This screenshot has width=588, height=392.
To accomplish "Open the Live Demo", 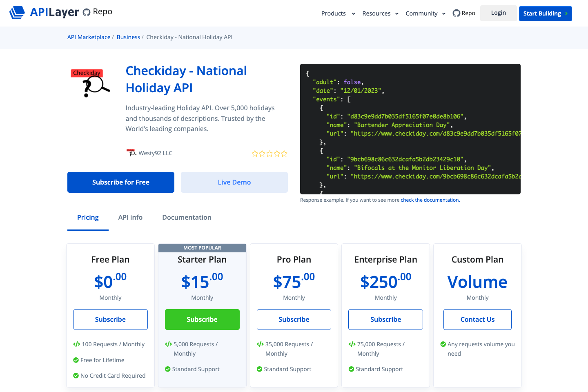I will pyautogui.click(x=234, y=182).
